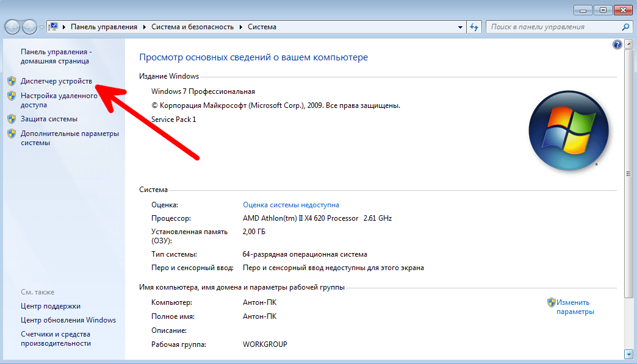
Task: Minimize the System window
Action: [583, 10]
